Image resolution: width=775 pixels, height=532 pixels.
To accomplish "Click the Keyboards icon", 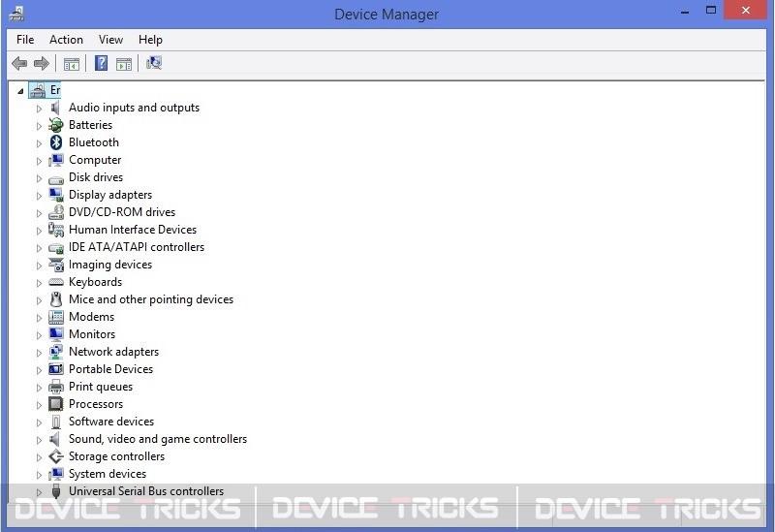I will [x=56, y=282].
